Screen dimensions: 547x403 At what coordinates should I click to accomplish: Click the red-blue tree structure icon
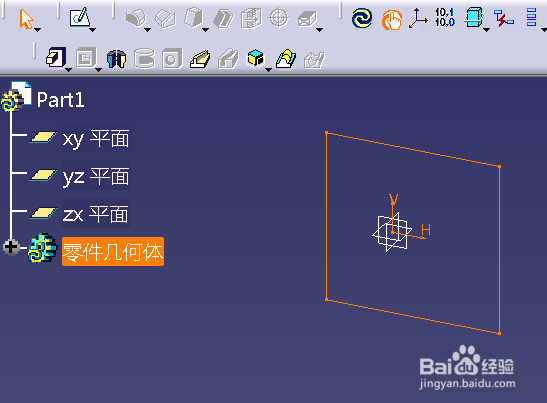click(503, 18)
